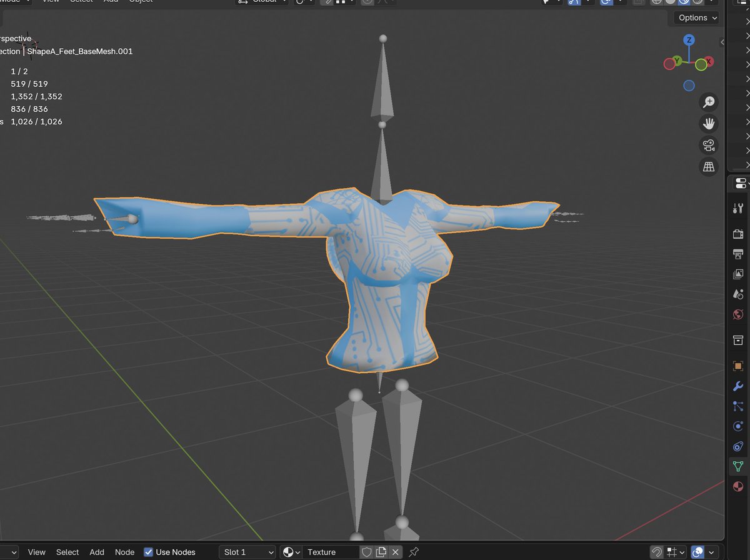Screen dimensions: 750x560
Task: Open the node editor overlays dropdown arrow
Action: tap(711, 552)
